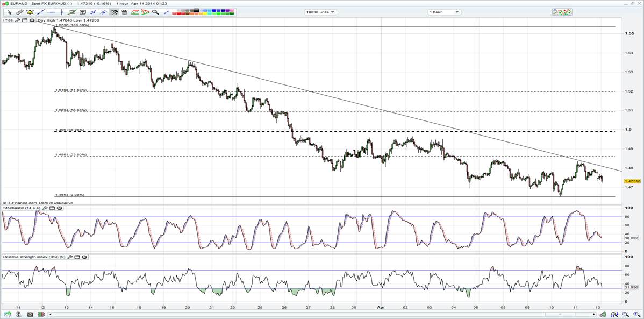Maximize the RSI indicator panel
Screen dimensions: 644x319
77,257
